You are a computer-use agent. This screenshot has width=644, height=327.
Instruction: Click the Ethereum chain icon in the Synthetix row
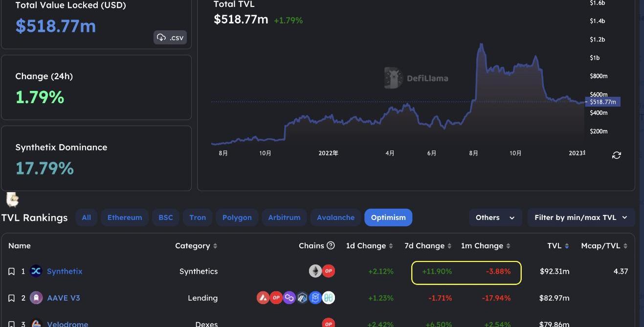pyautogui.click(x=315, y=271)
